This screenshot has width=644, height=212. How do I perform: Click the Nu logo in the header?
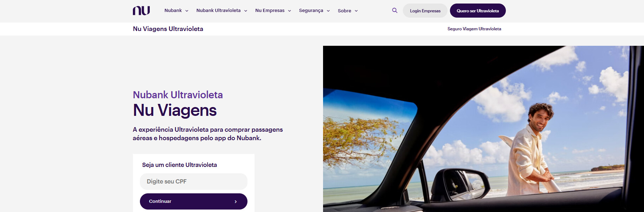click(141, 11)
